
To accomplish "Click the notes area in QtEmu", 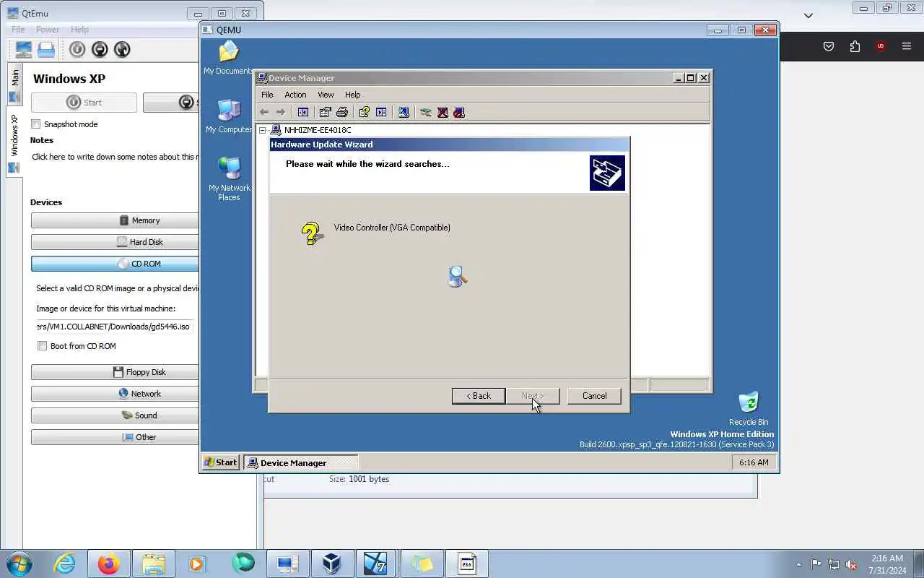I will click(113, 157).
